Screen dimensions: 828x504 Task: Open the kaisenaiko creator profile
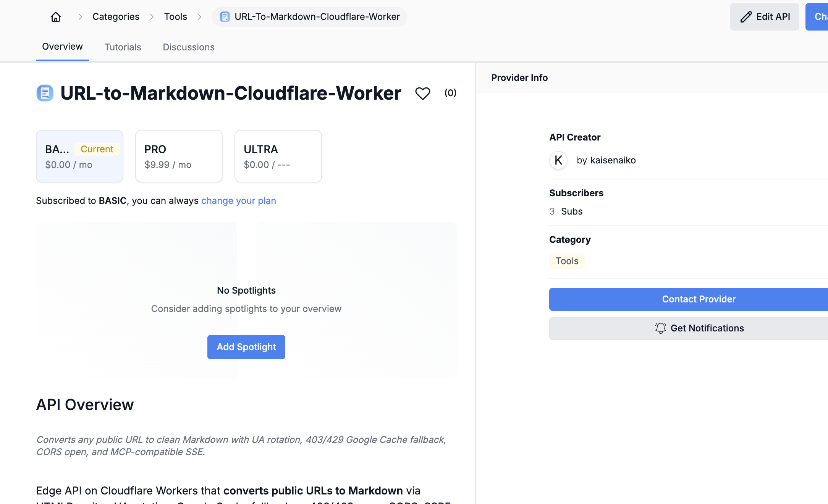[x=613, y=160]
